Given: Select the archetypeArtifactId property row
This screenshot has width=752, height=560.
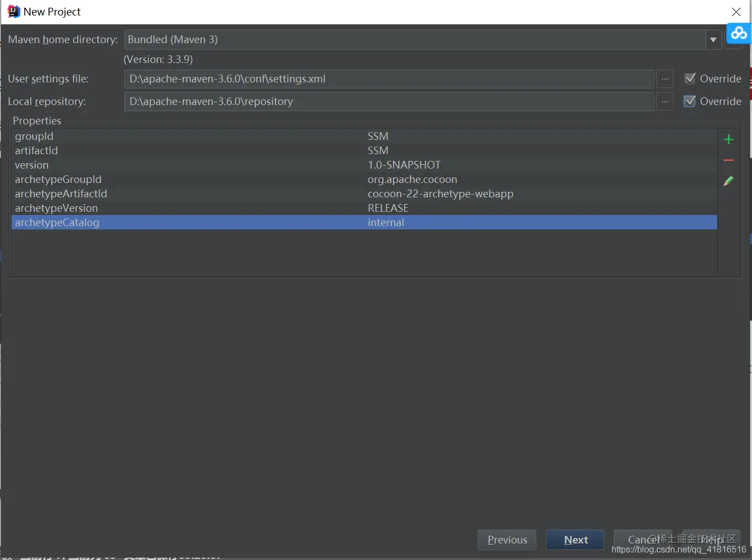Looking at the screenshot, I should (364, 193).
